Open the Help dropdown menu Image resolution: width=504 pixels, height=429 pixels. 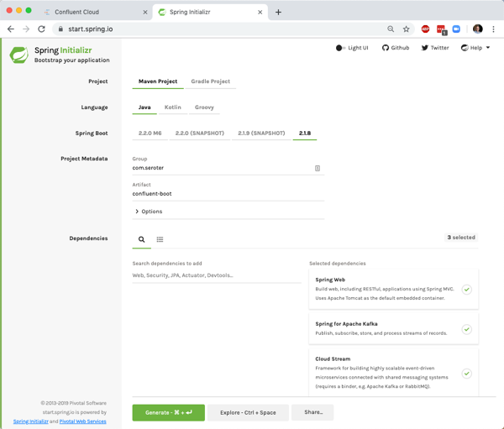(x=475, y=48)
